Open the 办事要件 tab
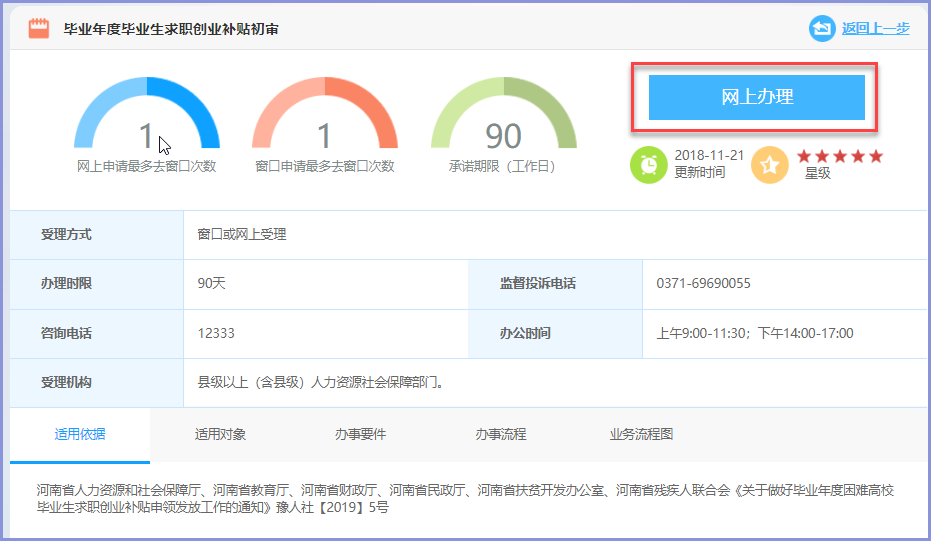 [360, 435]
